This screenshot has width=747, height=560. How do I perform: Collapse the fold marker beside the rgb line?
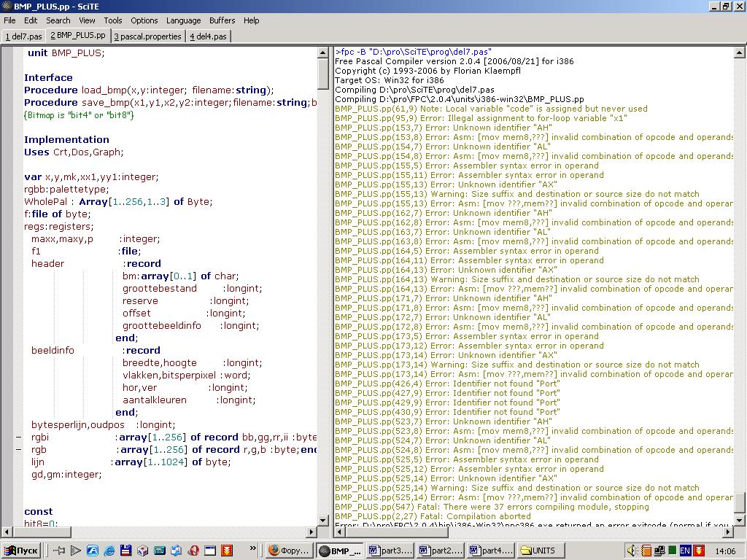point(19,450)
